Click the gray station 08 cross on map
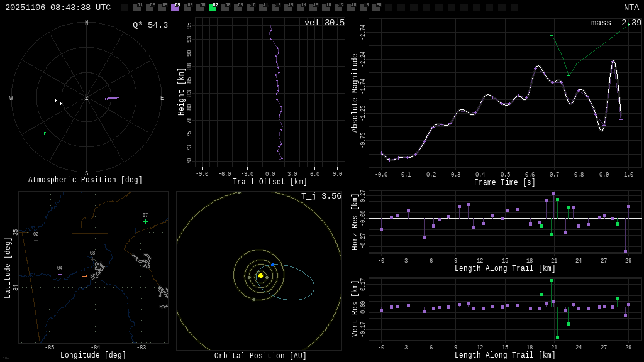This screenshot has width=644, height=362. (x=92, y=259)
